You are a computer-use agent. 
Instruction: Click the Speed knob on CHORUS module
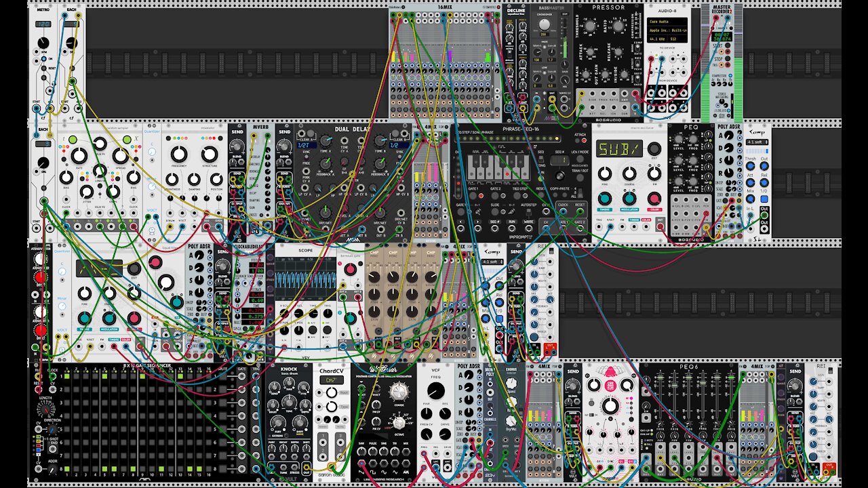point(511,383)
